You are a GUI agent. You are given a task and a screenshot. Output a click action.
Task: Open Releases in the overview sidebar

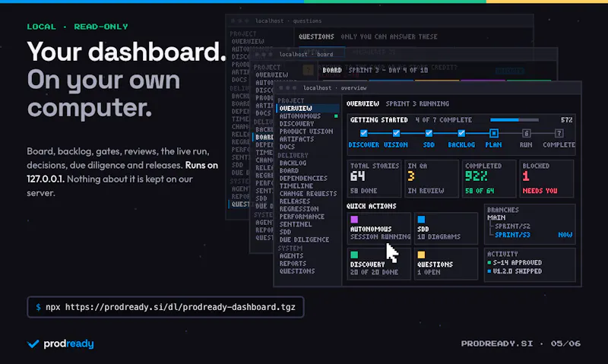click(295, 201)
